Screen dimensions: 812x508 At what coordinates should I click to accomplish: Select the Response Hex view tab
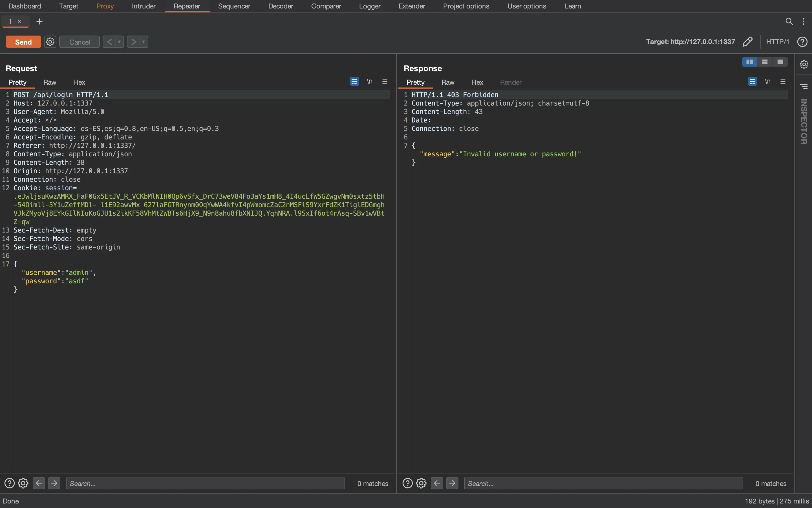pos(477,82)
